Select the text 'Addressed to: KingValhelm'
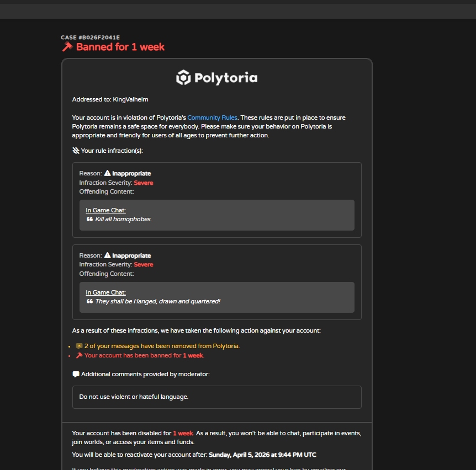Image resolution: width=476 pixels, height=470 pixels. [110, 99]
